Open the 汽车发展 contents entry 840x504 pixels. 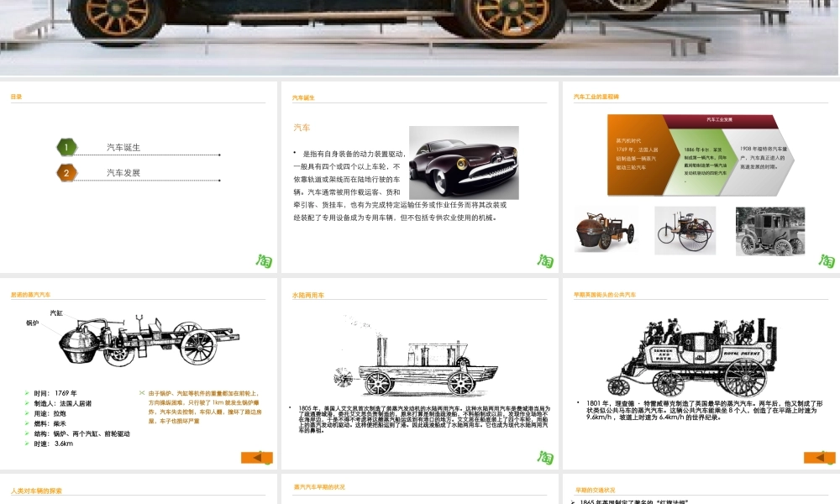pyautogui.click(x=123, y=173)
